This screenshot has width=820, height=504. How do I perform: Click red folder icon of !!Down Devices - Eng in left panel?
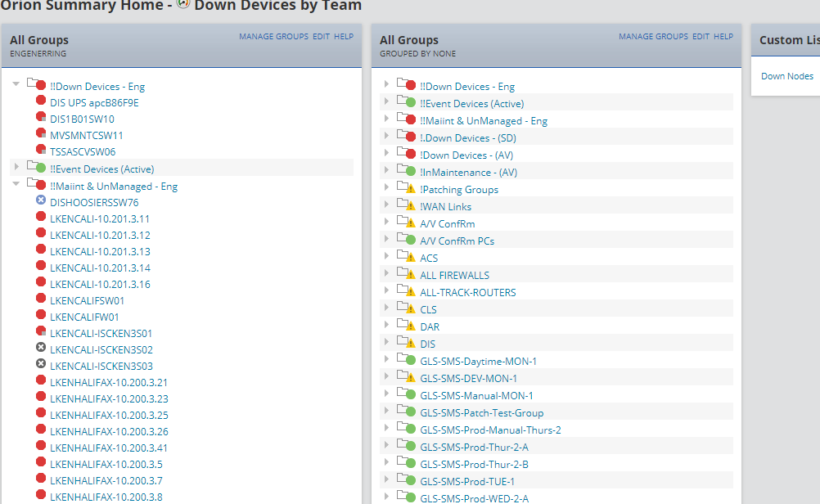click(37, 83)
